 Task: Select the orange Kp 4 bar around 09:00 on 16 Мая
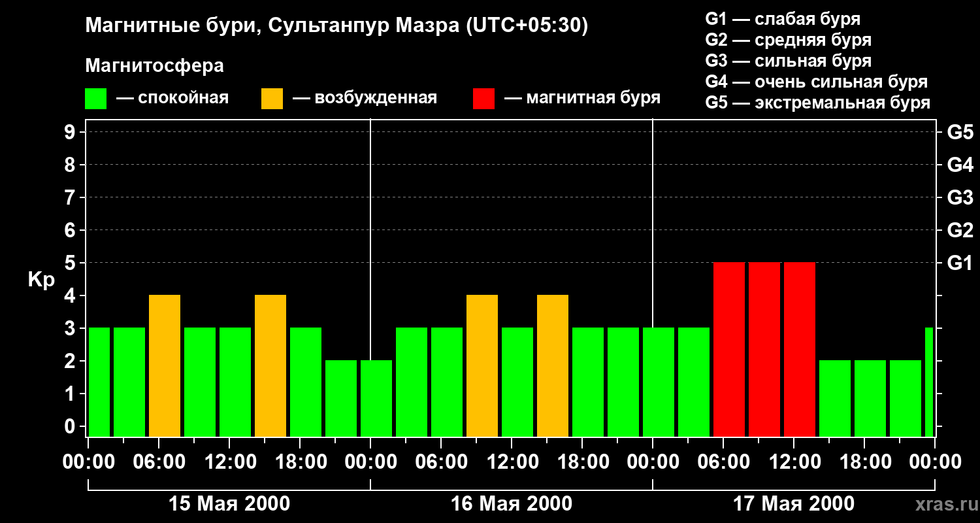point(482,365)
